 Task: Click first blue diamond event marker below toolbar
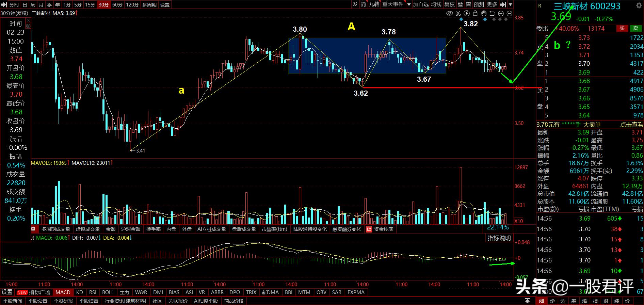461,20
